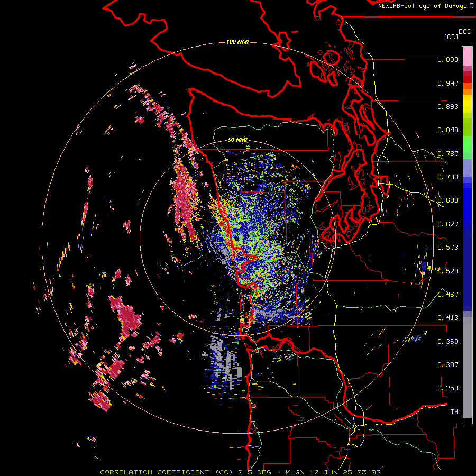Click the 0.520 scale value
Screen dimensions: 476x476
(448, 271)
